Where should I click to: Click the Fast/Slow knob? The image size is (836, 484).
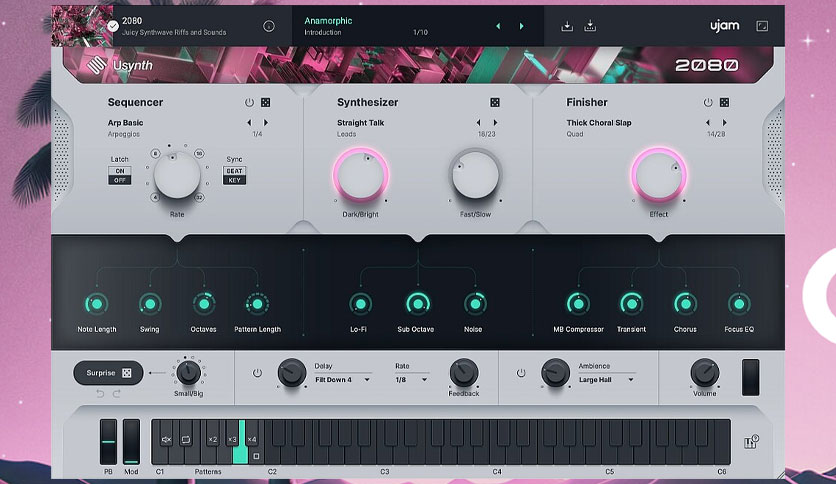click(x=475, y=175)
